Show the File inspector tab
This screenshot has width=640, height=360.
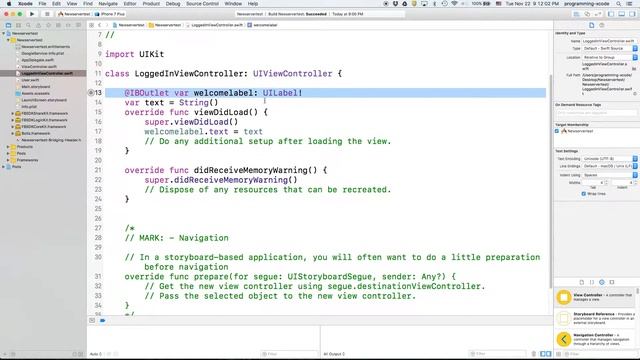point(591,25)
